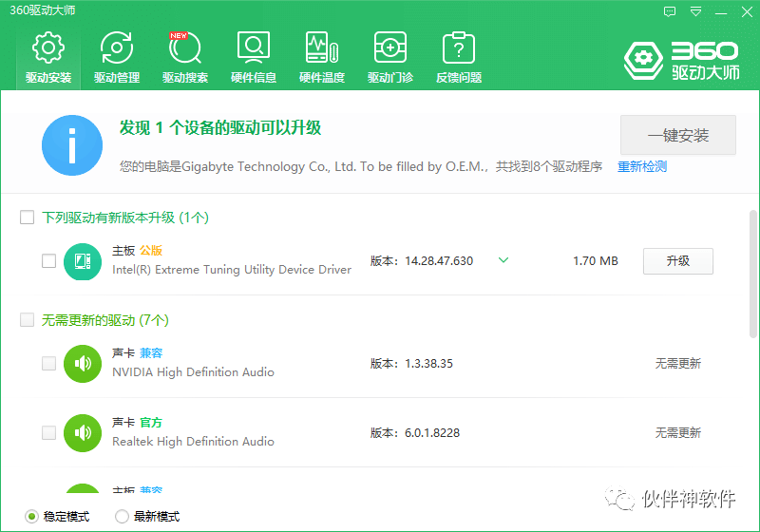Click the vertical scrollbar of driver list
The image size is (760, 532).
(753, 274)
